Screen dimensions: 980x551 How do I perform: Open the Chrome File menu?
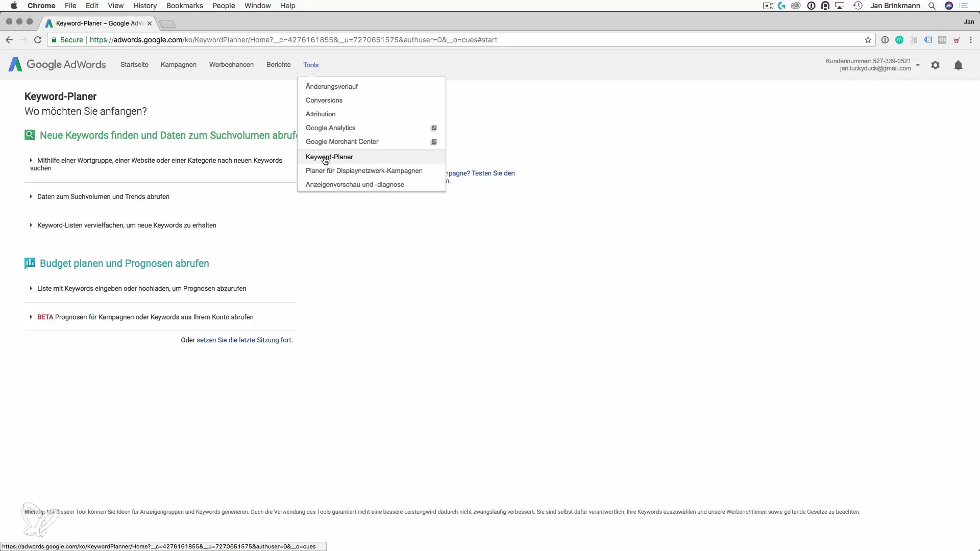(x=70, y=6)
